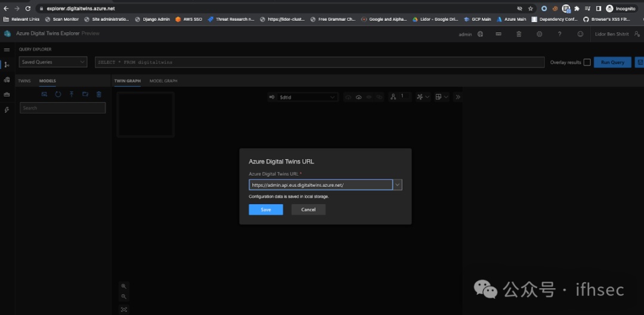Open the 3D scenes sidebar icon

7,80
